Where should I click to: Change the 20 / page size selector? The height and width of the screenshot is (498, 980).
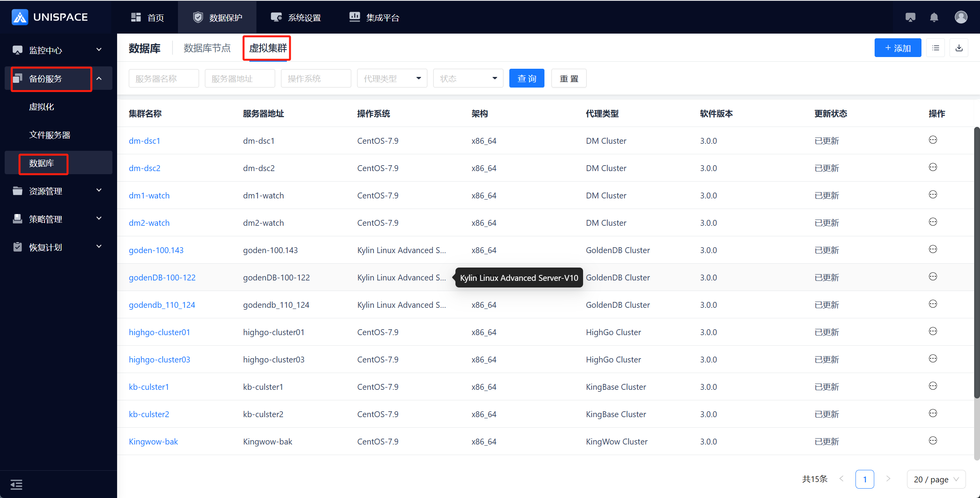point(936,479)
